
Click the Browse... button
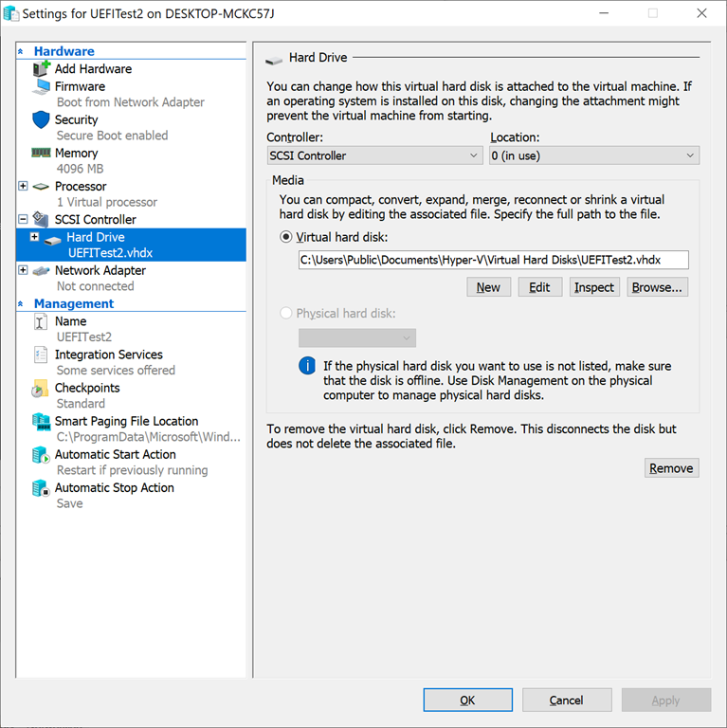657,287
